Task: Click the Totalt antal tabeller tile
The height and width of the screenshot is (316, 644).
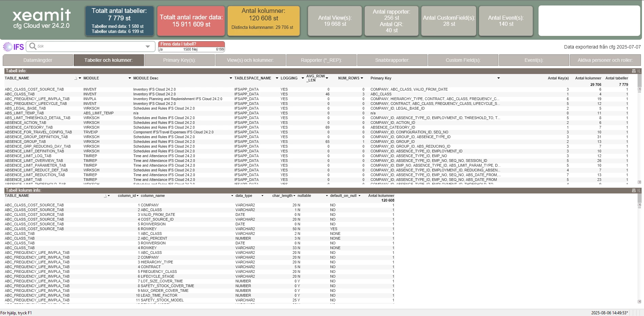Action: (x=119, y=21)
